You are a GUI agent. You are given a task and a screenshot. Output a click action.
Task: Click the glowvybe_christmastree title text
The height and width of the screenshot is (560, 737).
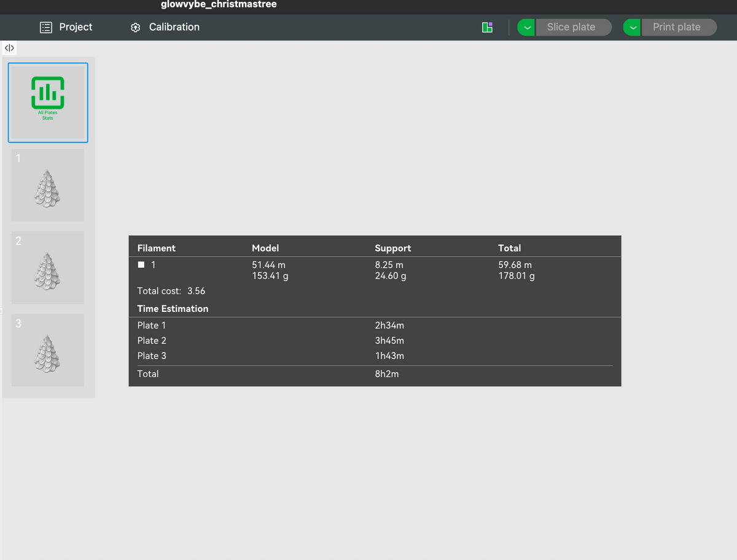pyautogui.click(x=219, y=5)
